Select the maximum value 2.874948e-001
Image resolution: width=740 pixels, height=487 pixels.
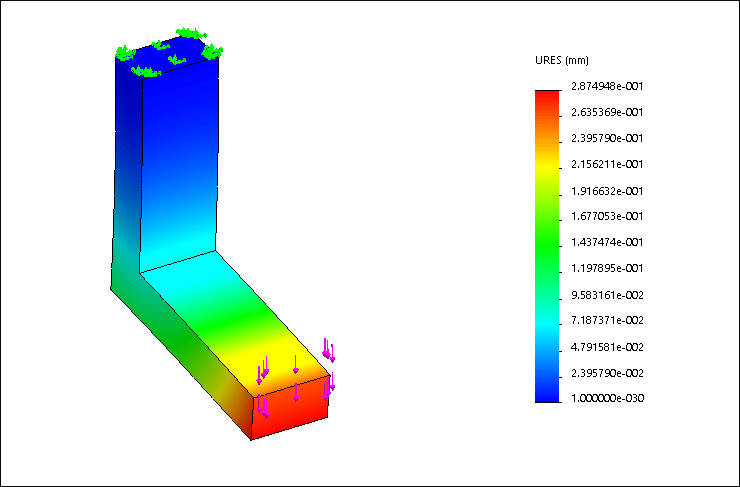tap(607, 86)
